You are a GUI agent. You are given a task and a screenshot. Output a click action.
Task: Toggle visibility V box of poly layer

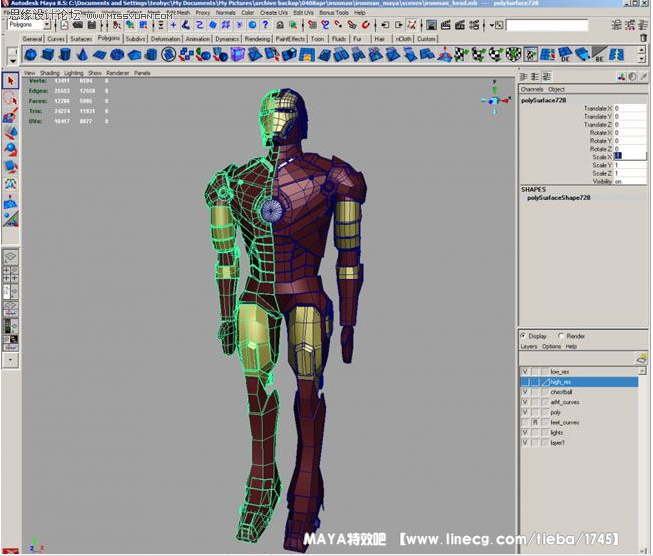(525, 412)
